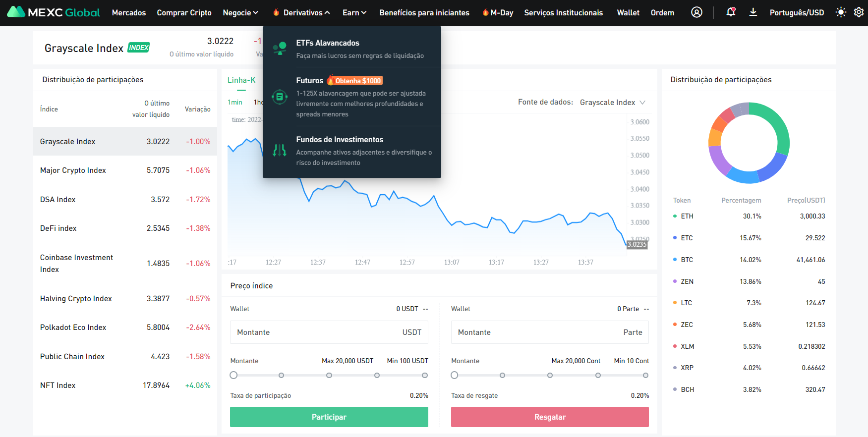The image size is (868, 437).
Task: Select Coinbase Investment Index row
Action: 125,263
